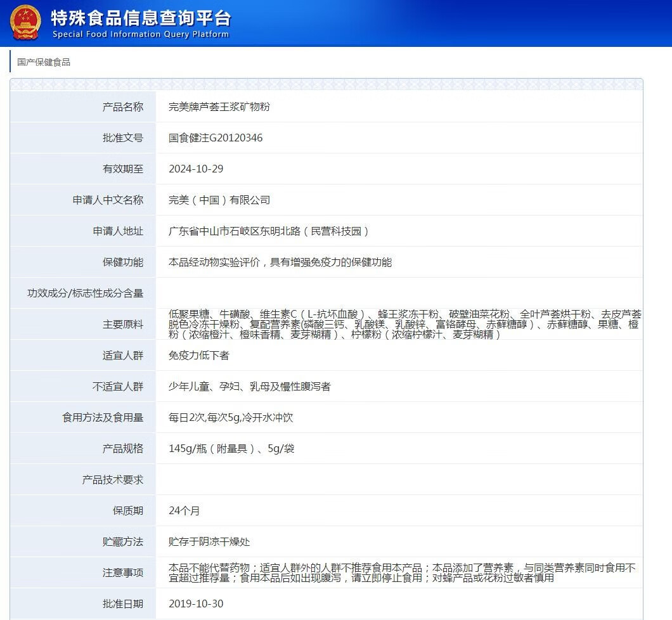Select storage text 贮存于阴凉干燥处

click(209, 541)
